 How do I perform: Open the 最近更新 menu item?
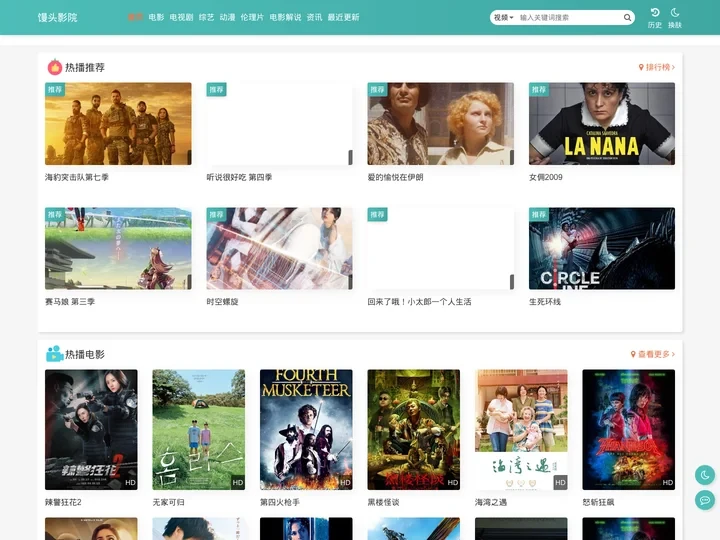[343, 17]
